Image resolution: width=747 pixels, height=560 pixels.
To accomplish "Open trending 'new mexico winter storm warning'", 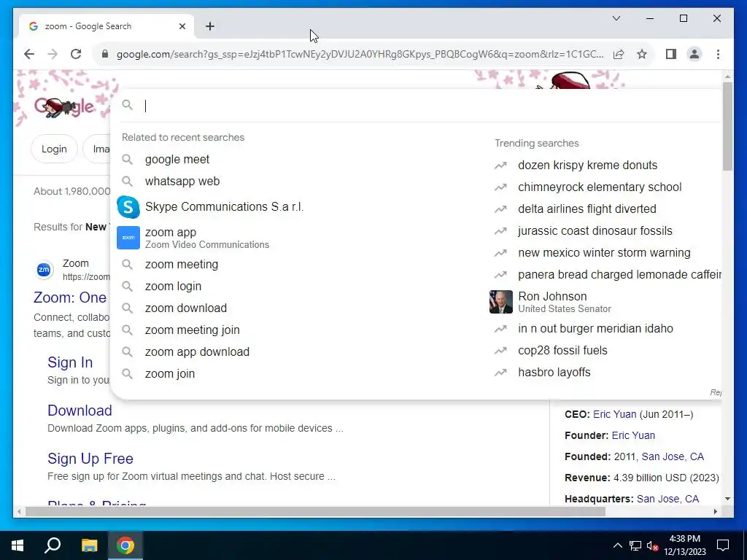I will point(604,253).
